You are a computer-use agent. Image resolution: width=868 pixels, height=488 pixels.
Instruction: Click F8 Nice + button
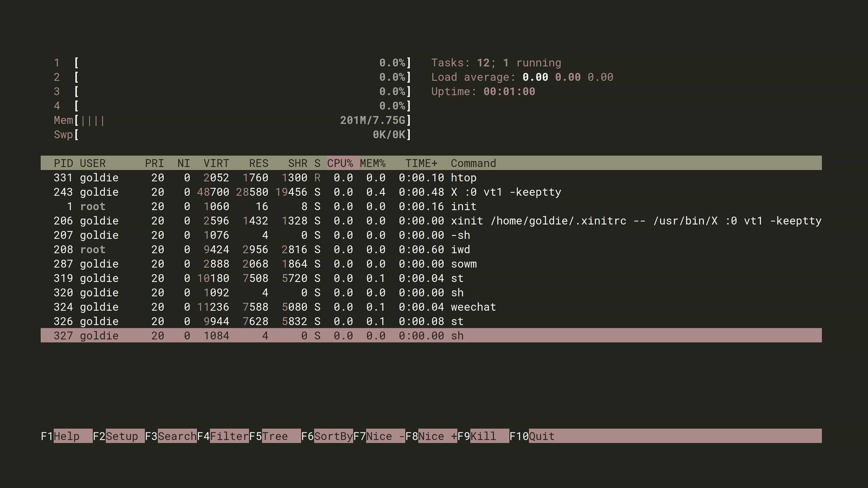pyautogui.click(x=431, y=436)
